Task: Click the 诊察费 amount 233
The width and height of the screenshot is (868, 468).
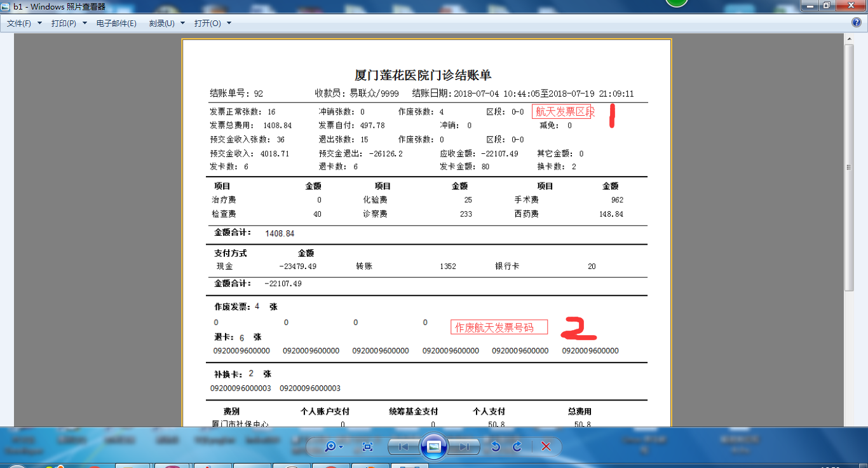Action: click(x=466, y=214)
